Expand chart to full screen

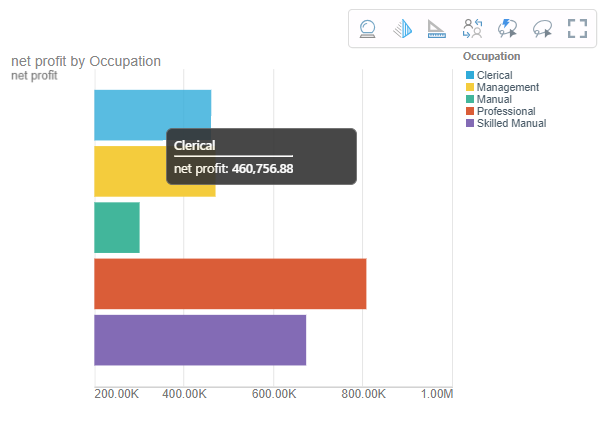click(x=577, y=29)
